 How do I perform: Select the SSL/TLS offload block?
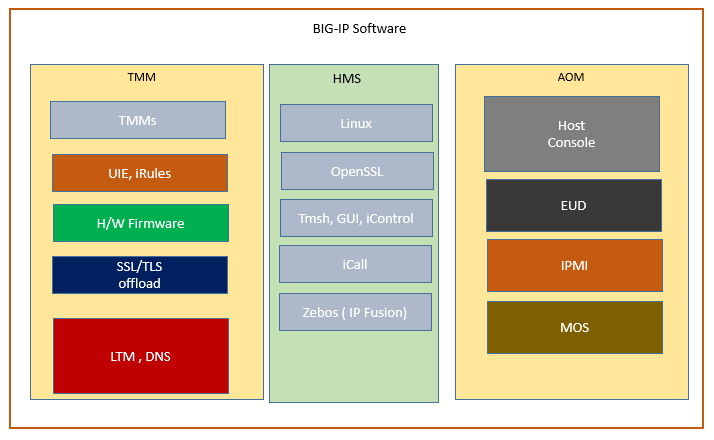140,275
